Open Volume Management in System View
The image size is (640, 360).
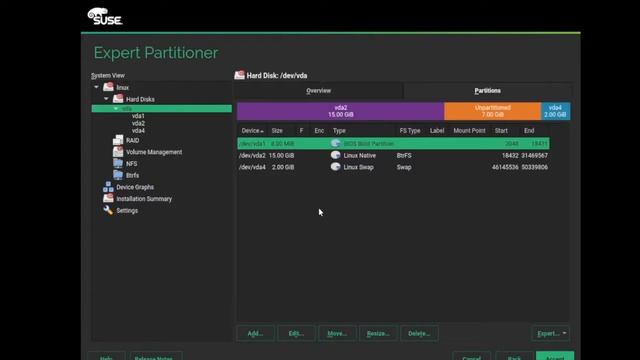point(154,152)
